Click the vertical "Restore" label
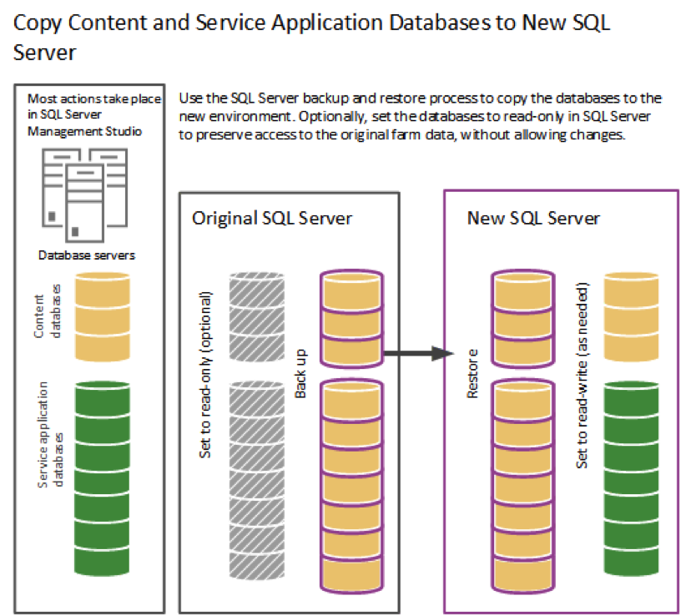This screenshot has height=616, width=681. [472, 376]
